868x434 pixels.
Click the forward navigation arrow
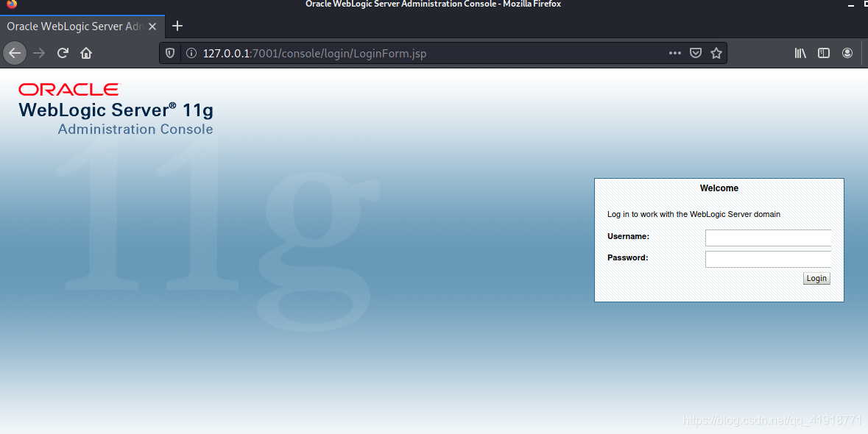[39, 53]
